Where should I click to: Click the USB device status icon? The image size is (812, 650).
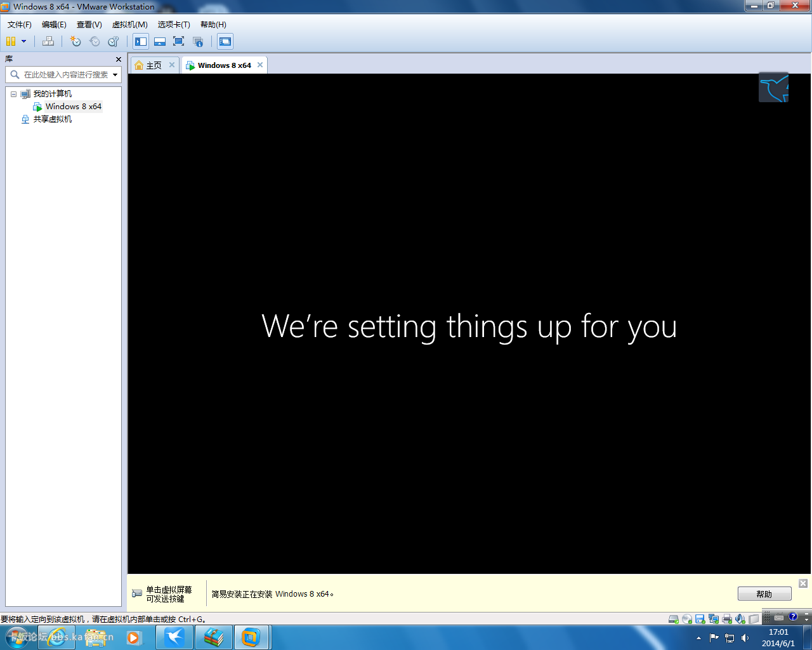click(754, 619)
